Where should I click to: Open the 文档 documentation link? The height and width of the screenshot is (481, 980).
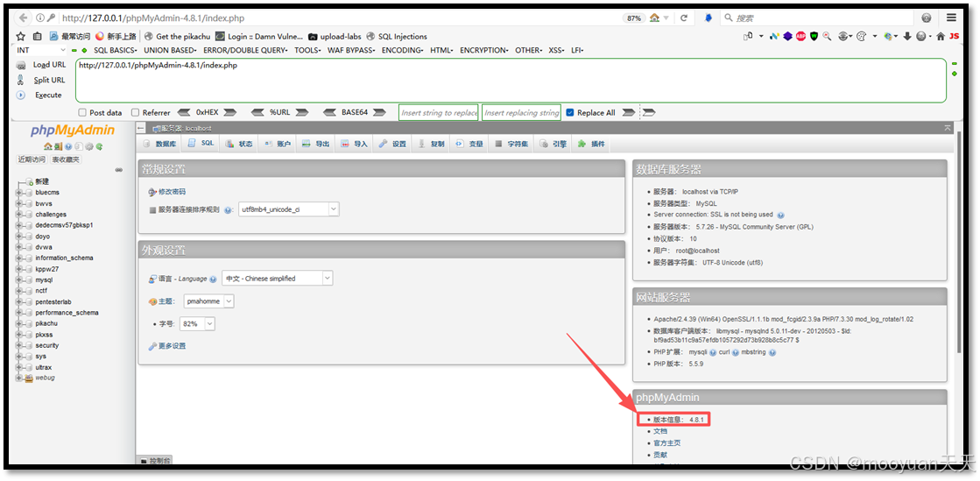pos(660,431)
